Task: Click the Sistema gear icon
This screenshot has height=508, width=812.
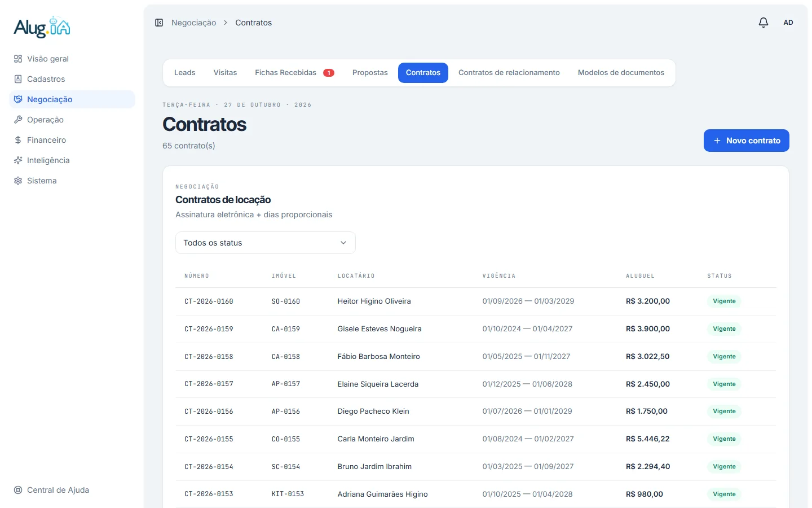Action: point(18,181)
